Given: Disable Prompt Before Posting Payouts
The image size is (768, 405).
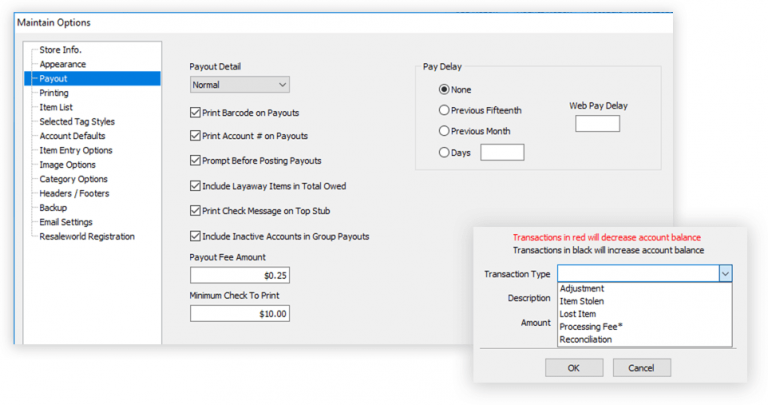Looking at the screenshot, I should 196,160.
